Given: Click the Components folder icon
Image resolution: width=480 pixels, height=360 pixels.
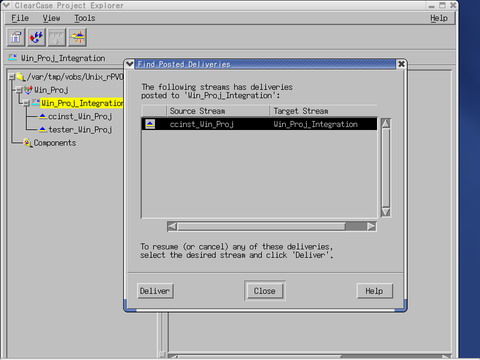Looking at the screenshot, I should pos(28,143).
